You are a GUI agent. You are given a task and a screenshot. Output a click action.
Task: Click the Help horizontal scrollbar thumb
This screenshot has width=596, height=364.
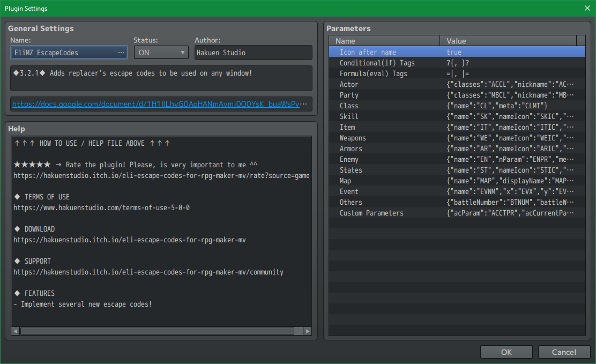pos(157,331)
